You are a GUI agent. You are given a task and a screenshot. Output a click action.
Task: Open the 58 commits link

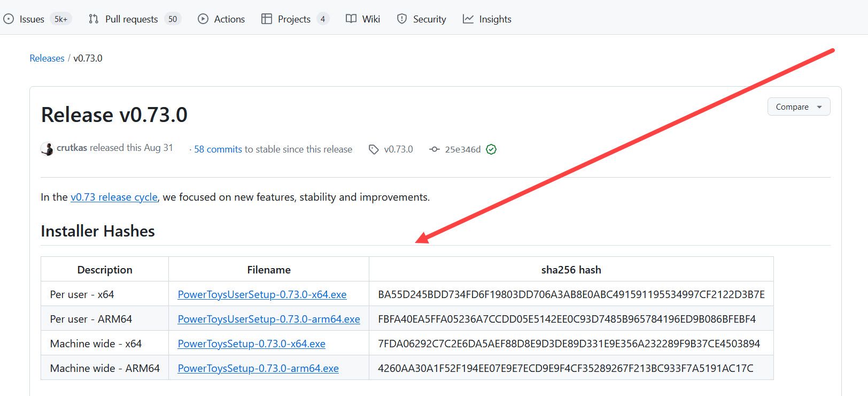(218, 149)
